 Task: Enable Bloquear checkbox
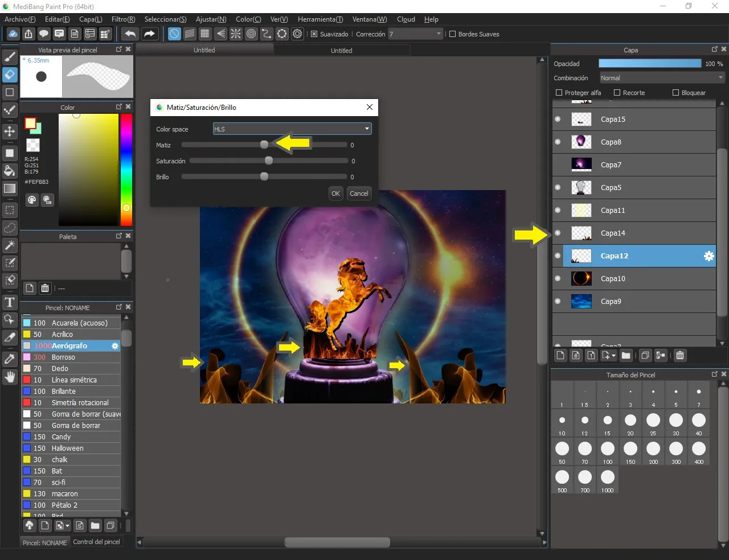point(675,93)
